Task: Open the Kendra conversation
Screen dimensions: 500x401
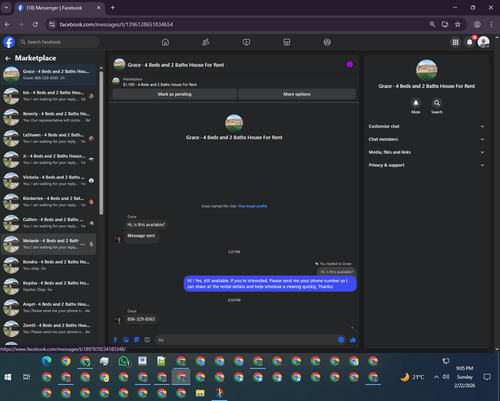Action: tap(49, 265)
